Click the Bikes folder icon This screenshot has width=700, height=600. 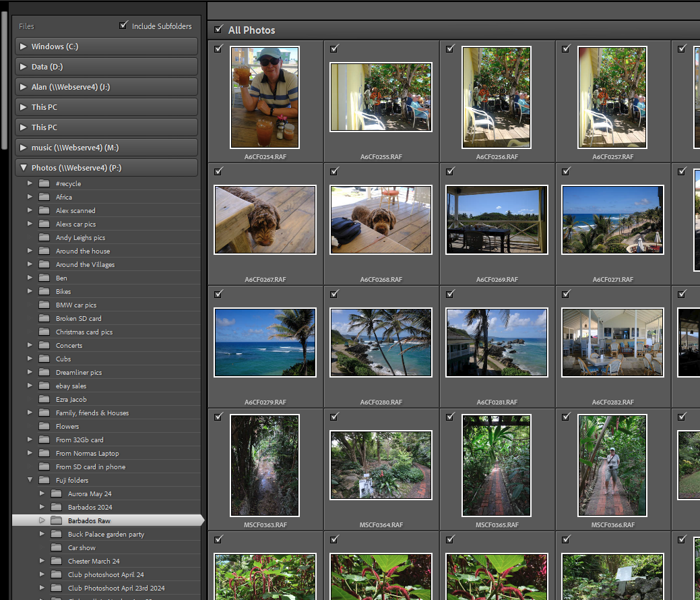[x=44, y=291]
